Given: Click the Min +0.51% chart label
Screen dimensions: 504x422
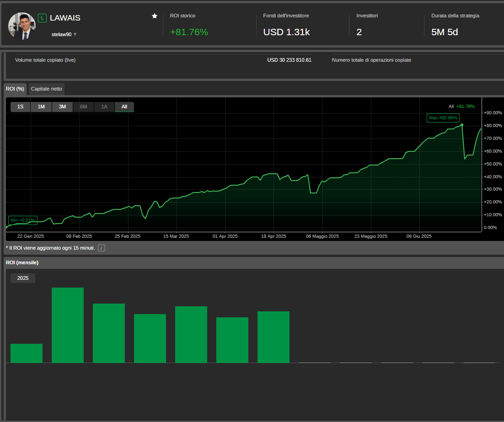Looking at the screenshot, I should (x=22, y=219).
